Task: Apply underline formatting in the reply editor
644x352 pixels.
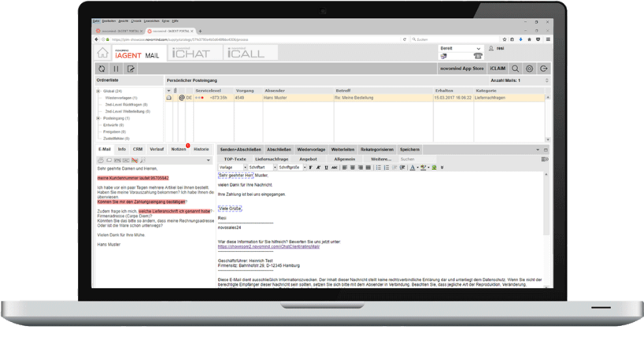Action: tap(327, 168)
